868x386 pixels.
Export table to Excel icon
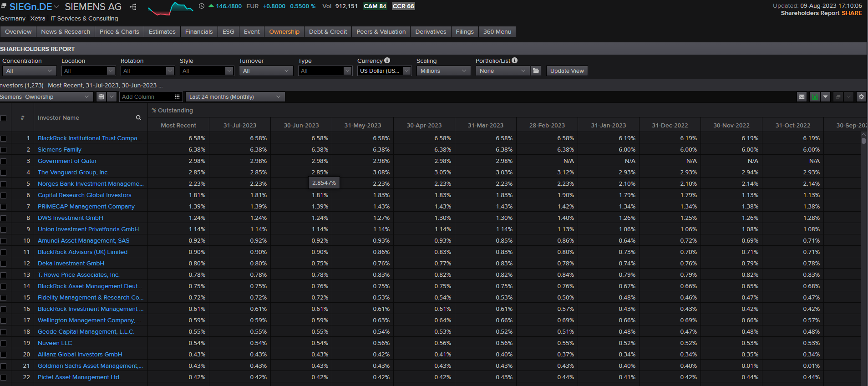(815, 96)
